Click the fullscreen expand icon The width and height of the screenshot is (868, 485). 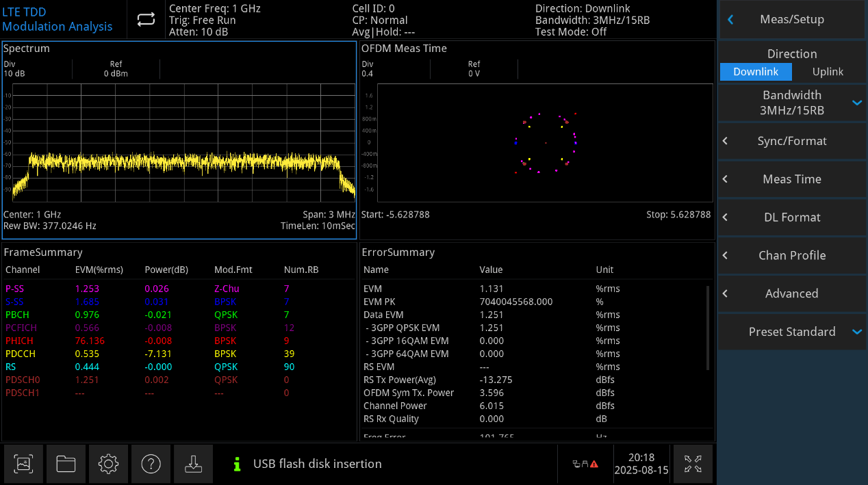click(693, 464)
